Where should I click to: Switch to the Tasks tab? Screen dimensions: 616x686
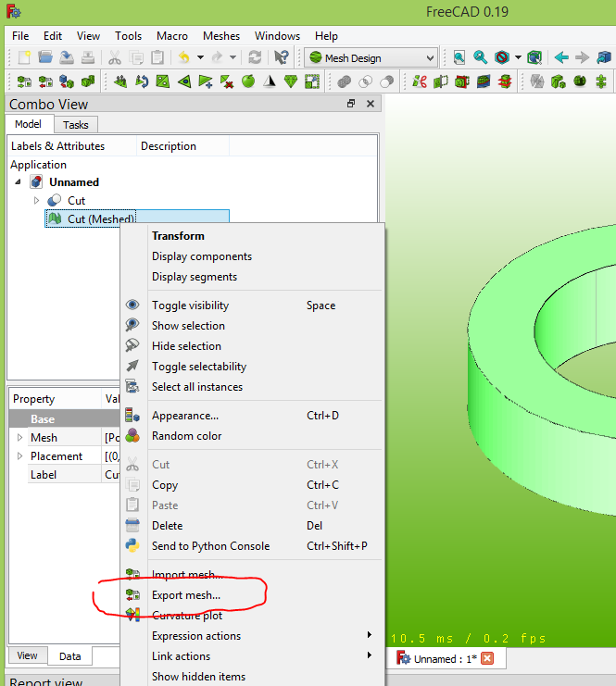[x=76, y=125]
